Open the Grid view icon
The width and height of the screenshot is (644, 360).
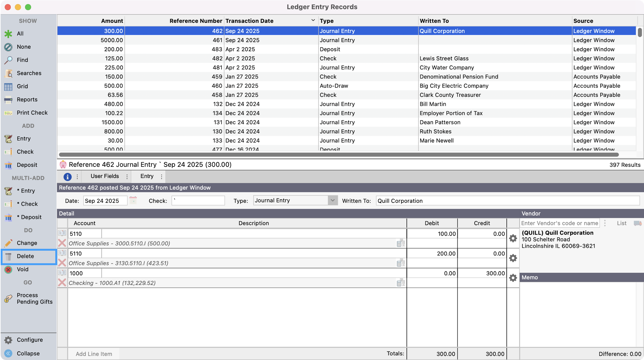point(8,86)
